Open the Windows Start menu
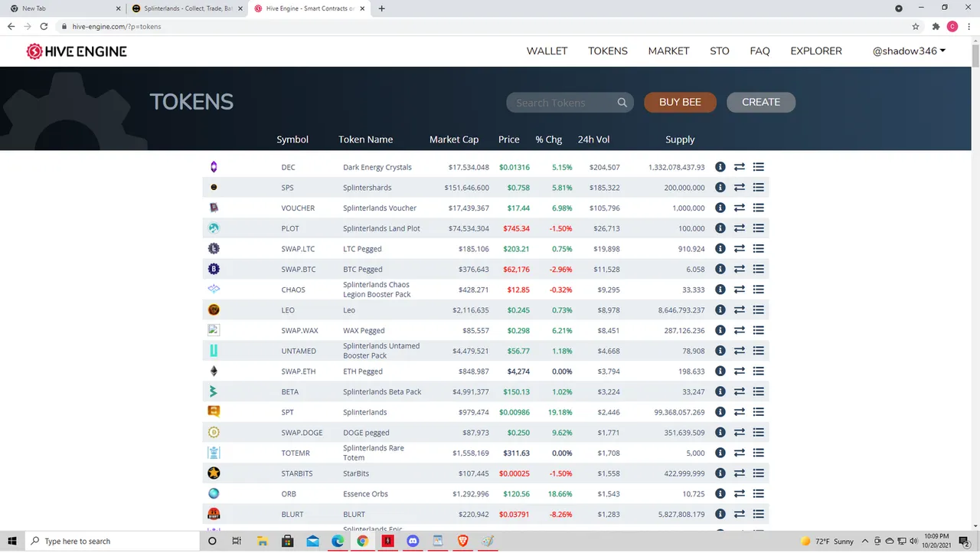 pyautogui.click(x=12, y=542)
